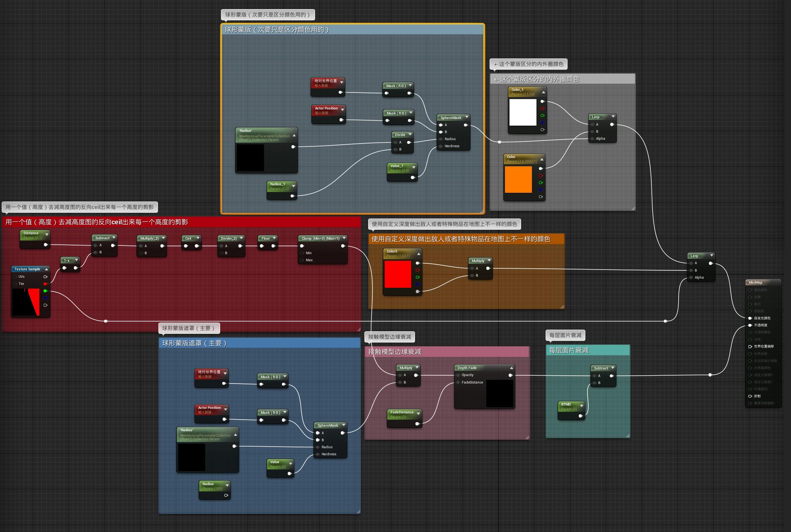The height and width of the screenshot is (532, 791).
Task: Expand the 1-x node arrow
Action: click(x=77, y=260)
